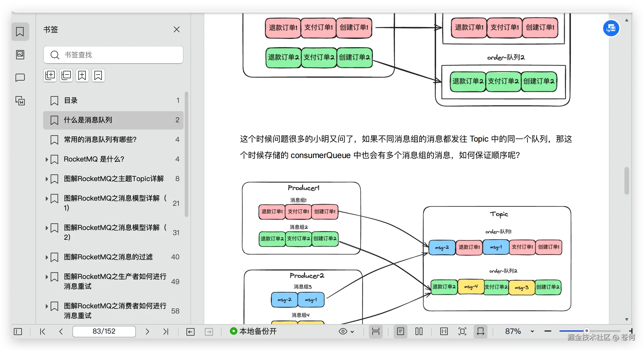Open the reading eye-mode dropdown

click(347, 331)
